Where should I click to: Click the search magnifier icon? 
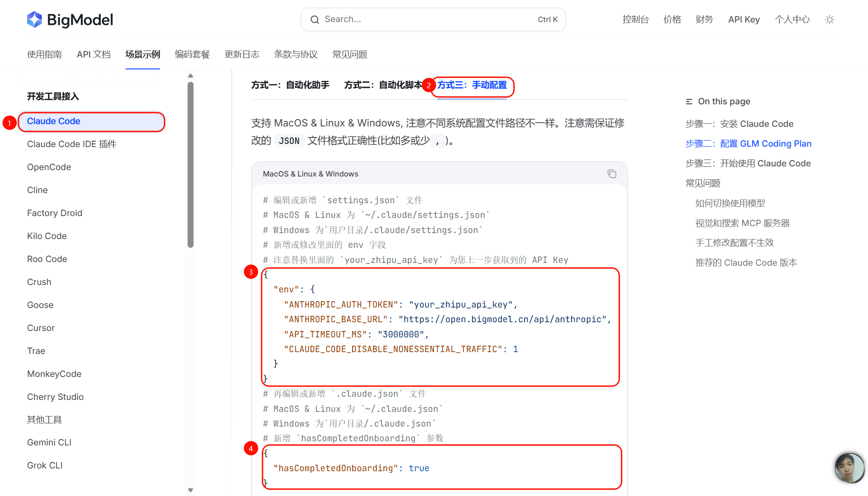[314, 19]
